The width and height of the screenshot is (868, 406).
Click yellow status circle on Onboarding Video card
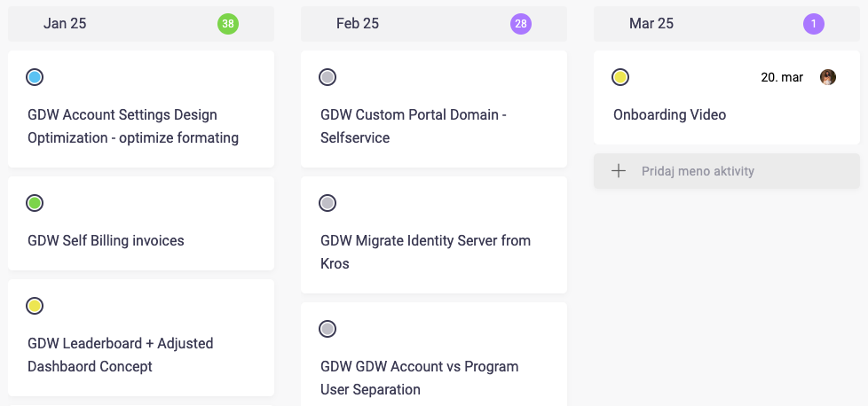tap(620, 77)
